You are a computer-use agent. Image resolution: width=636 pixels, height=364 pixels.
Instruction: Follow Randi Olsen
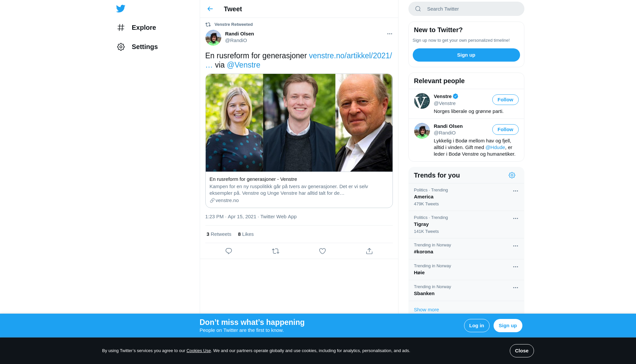coord(505,130)
